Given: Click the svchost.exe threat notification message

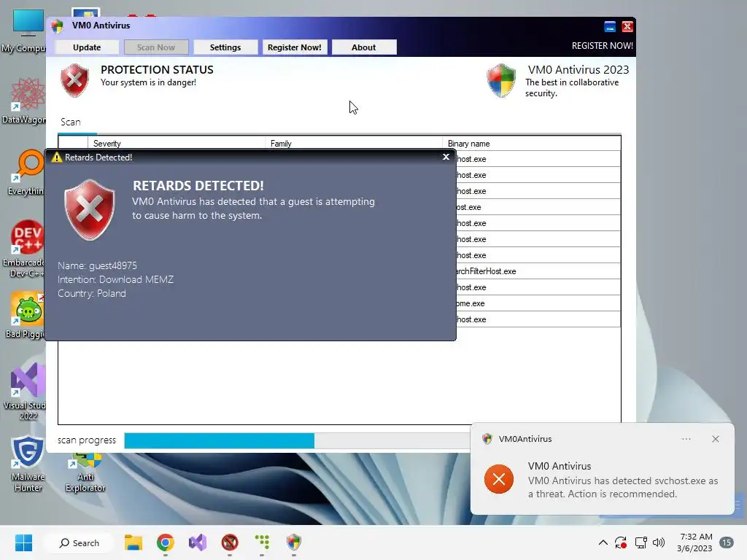Looking at the screenshot, I should click(x=623, y=487).
